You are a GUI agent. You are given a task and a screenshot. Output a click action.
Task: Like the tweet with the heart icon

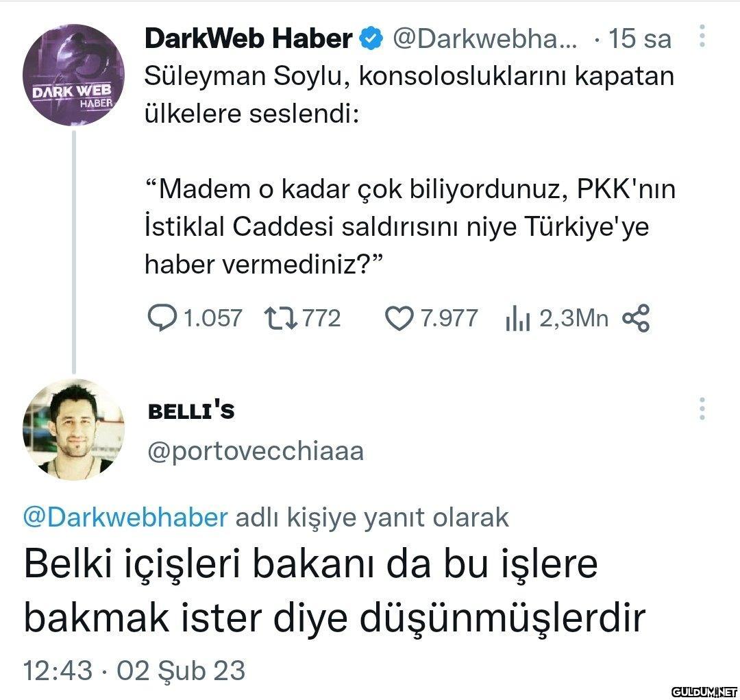[399, 318]
